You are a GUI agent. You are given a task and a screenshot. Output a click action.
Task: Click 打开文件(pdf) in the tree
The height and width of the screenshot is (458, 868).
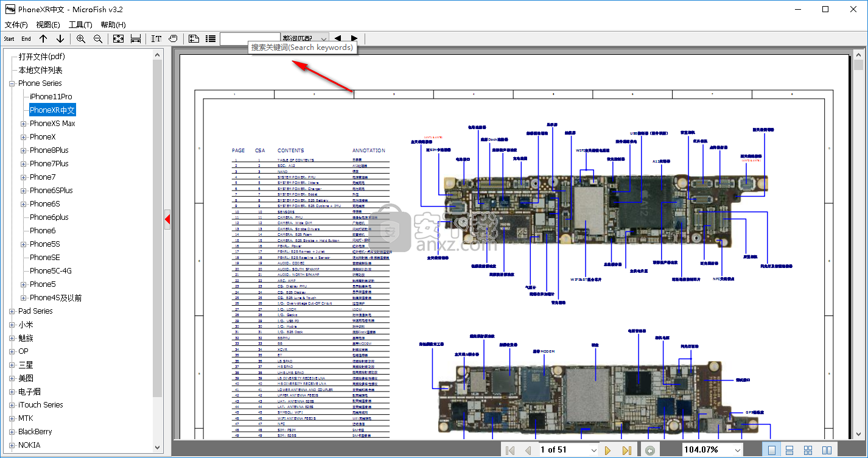(x=41, y=57)
